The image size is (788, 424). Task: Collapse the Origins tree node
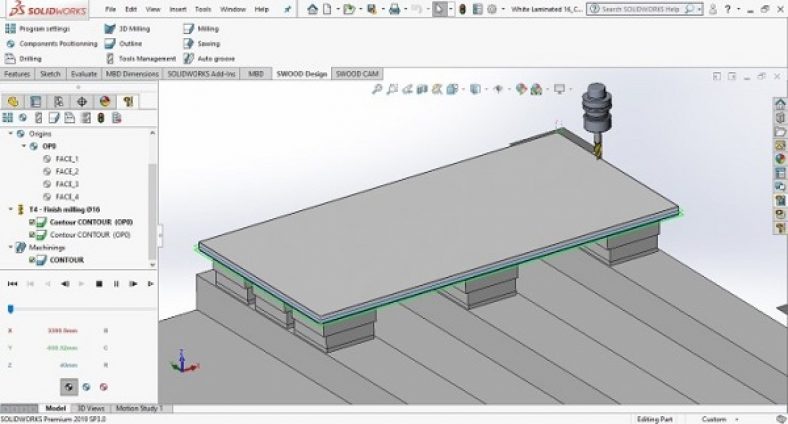11,133
